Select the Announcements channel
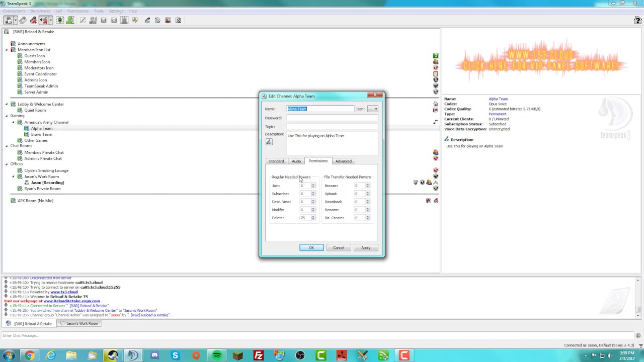The image size is (644, 362). point(31,44)
